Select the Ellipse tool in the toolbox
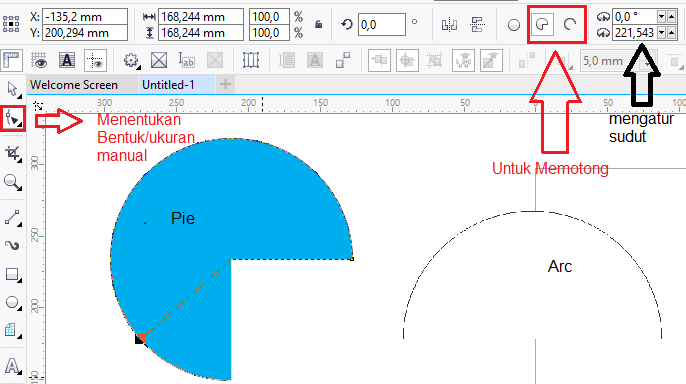 click(12, 302)
